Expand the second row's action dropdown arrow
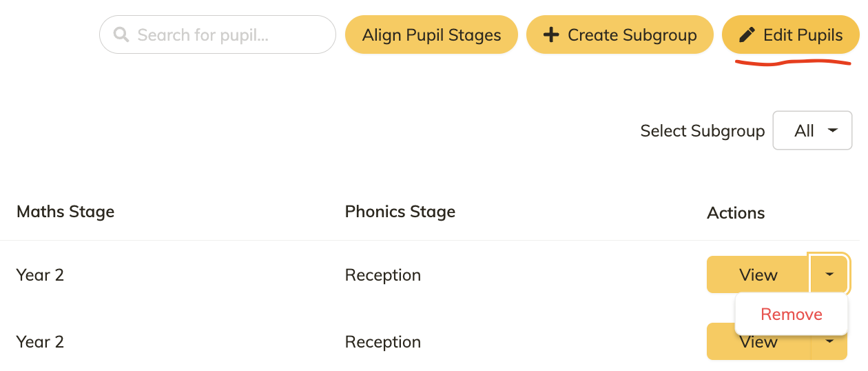Viewport: 868px width, 371px height. (x=829, y=341)
